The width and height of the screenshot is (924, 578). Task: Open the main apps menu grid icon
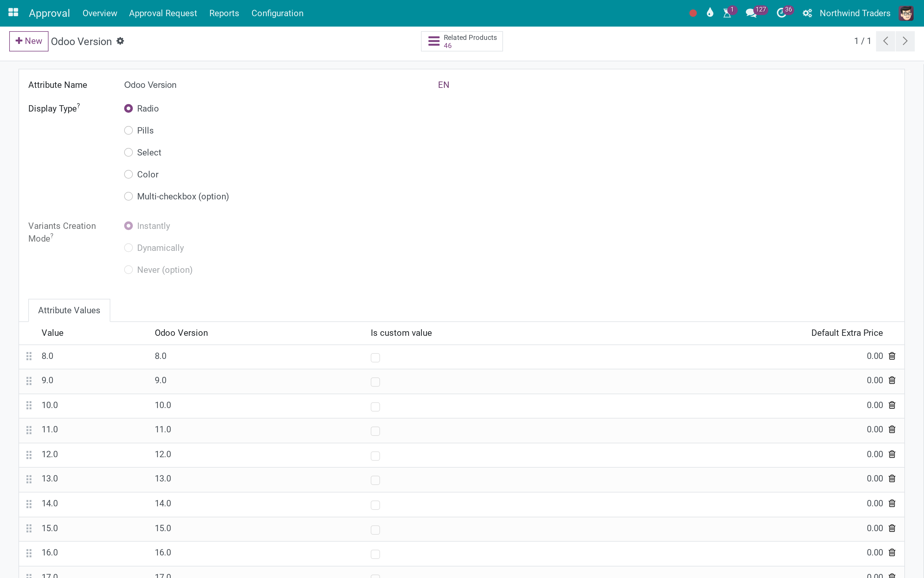[13, 13]
